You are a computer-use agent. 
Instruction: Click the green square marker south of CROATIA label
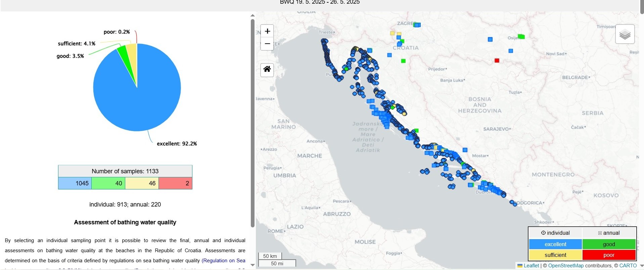(403, 61)
